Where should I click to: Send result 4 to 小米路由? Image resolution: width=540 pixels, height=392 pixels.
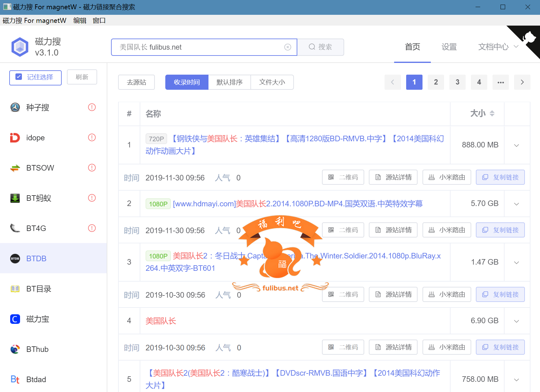(447, 347)
